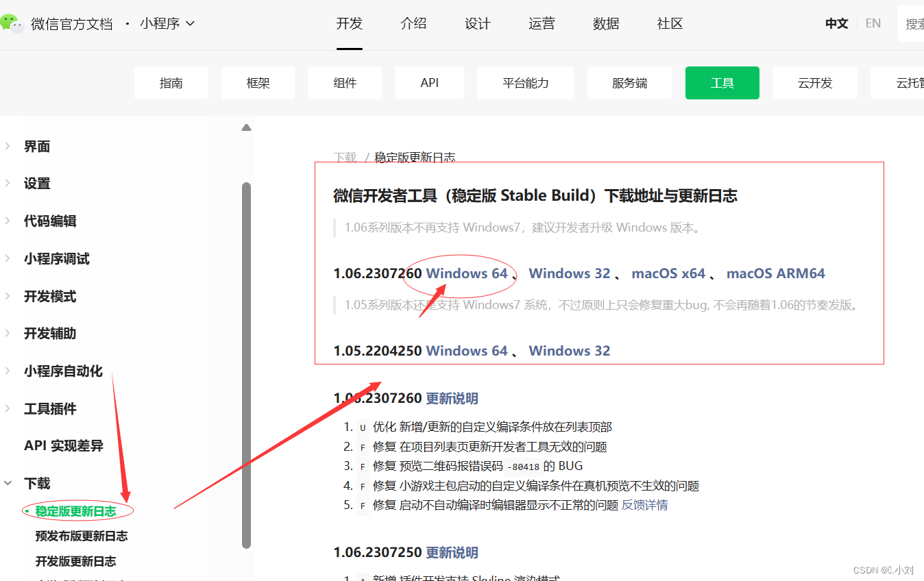Download the macOS x64 build
Screen dimensions: 924x581
click(x=668, y=273)
